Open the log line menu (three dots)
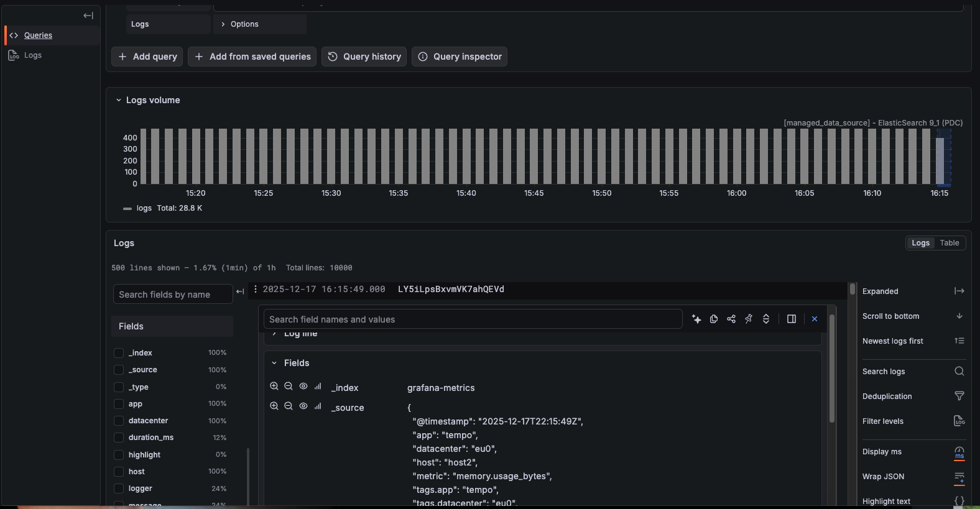 (x=256, y=289)
